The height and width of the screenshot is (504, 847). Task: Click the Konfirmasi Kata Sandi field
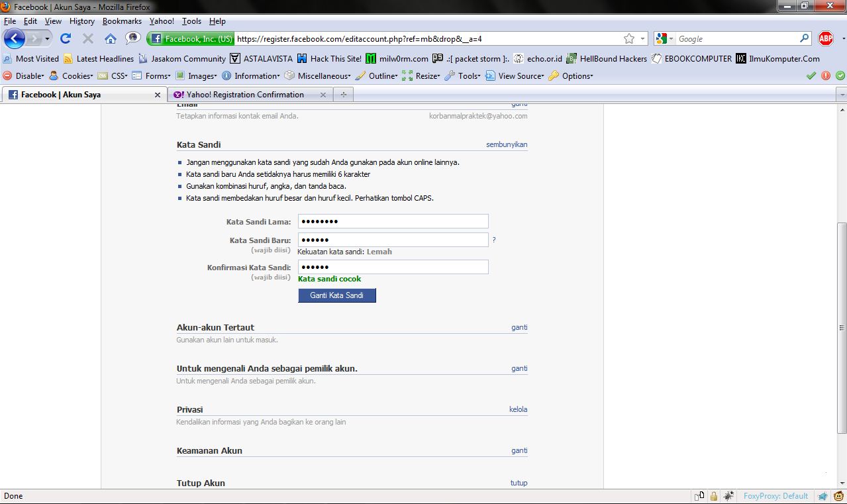coord(393,267)
